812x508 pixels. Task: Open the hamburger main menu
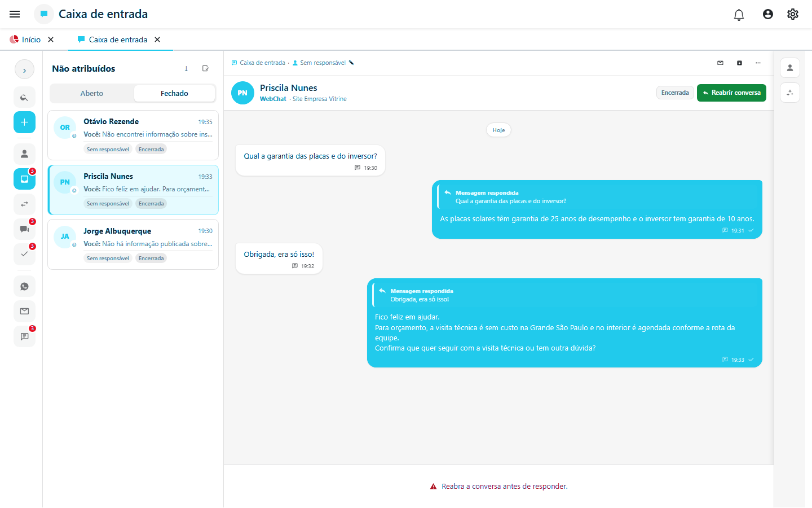point(15,14)
